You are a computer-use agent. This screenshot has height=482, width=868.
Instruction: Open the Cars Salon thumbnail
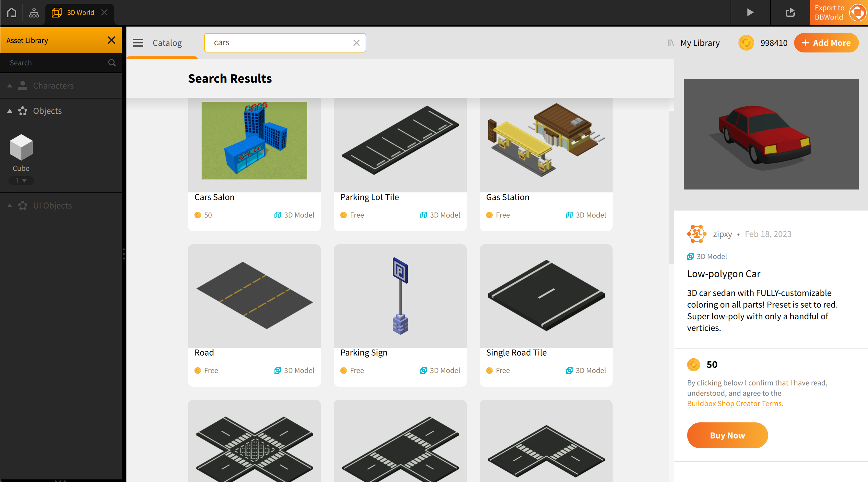pyautogui.click(x=254, y=141)
